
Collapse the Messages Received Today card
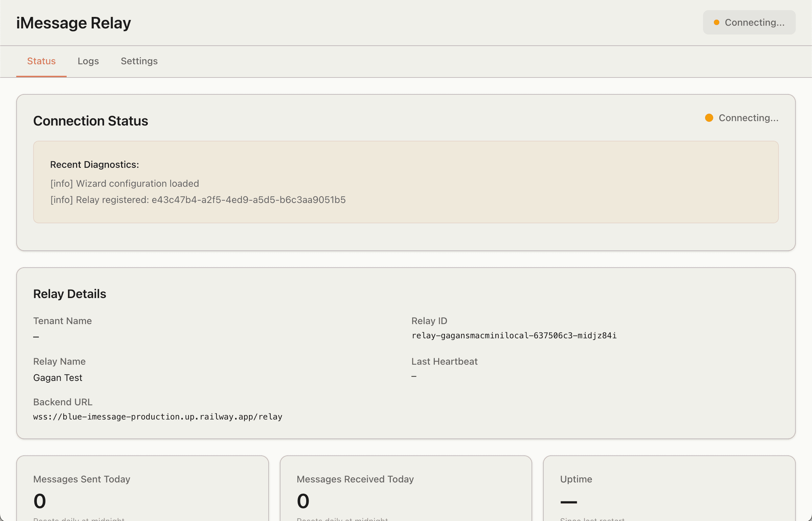point(355,479)
